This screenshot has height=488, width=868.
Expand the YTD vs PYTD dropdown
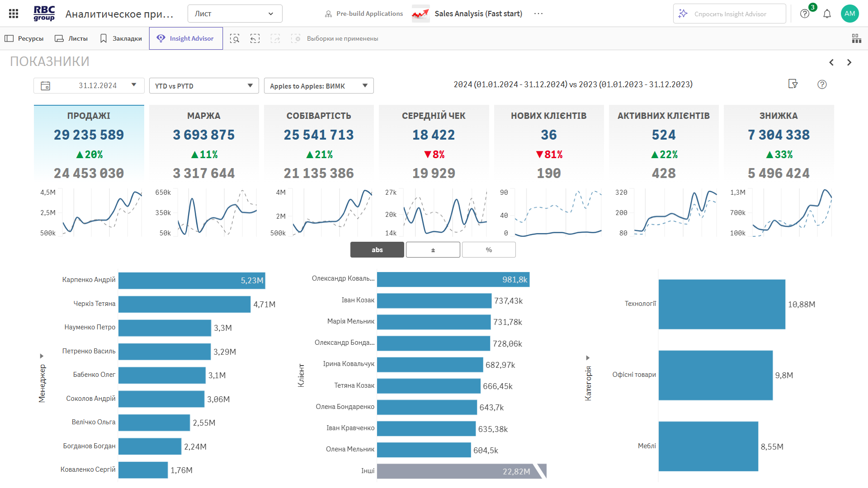[x=203, y=86]
